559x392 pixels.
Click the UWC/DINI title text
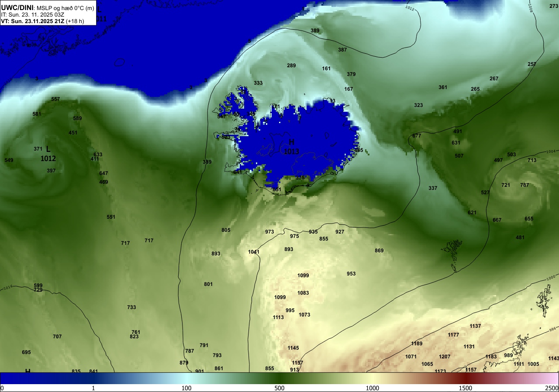click(x=17, y=7)
